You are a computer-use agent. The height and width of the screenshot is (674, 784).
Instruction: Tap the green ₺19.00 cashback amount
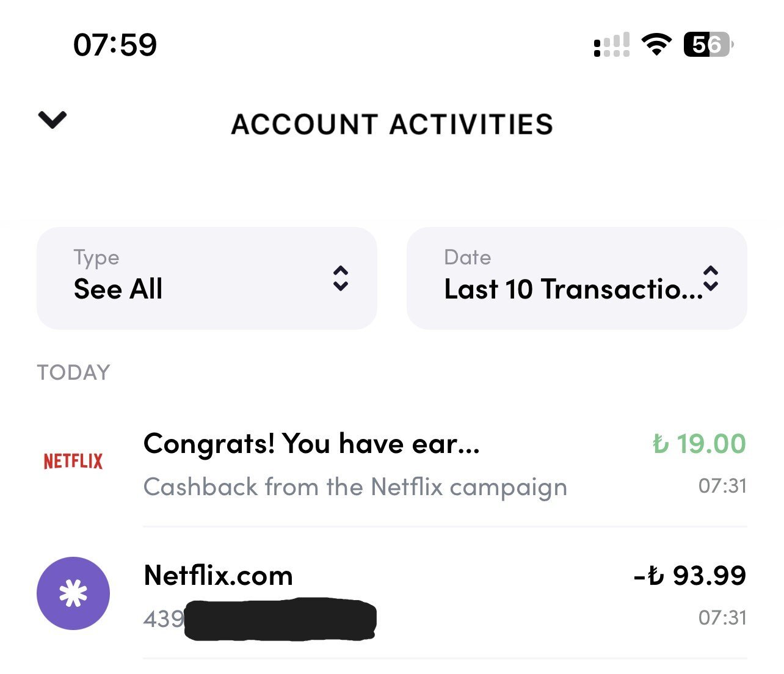699,444
